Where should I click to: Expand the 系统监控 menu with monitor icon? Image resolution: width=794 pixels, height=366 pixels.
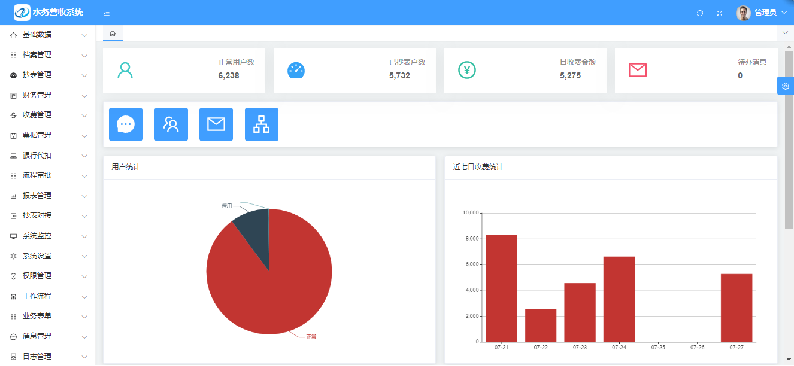tap(49, 236)
